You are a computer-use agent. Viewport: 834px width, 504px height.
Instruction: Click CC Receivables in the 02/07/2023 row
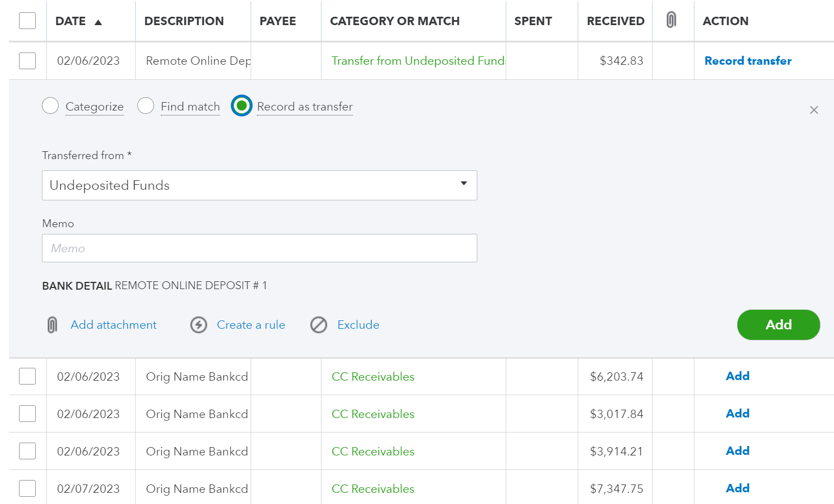coord(373,489)
